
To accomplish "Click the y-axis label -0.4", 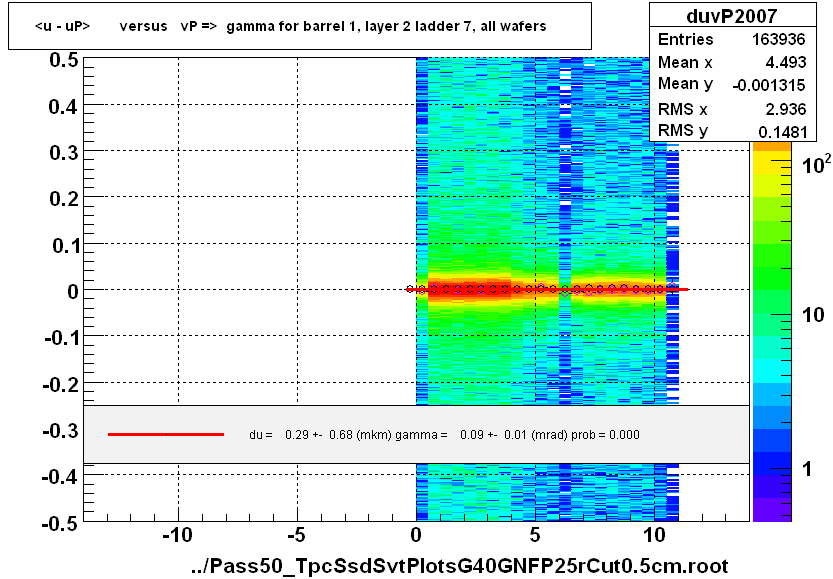I will tap(61, 476).
